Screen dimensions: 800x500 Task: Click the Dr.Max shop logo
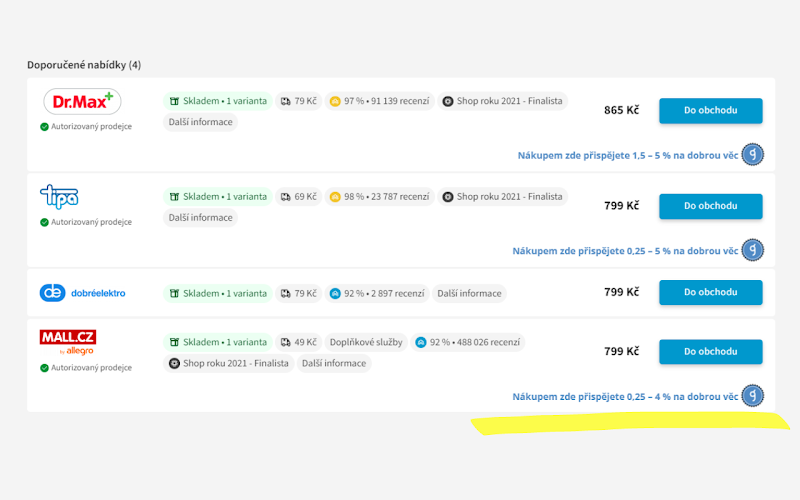pos(82,102)
